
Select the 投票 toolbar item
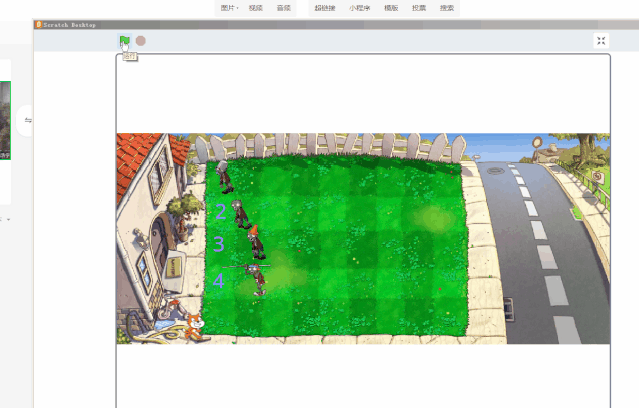click(419, 8)
